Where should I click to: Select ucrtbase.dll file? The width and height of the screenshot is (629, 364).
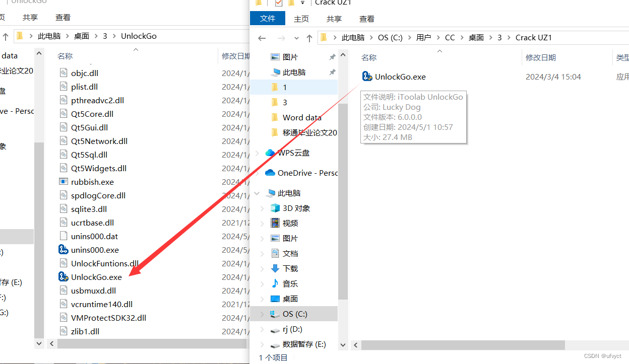coord(92,223)
